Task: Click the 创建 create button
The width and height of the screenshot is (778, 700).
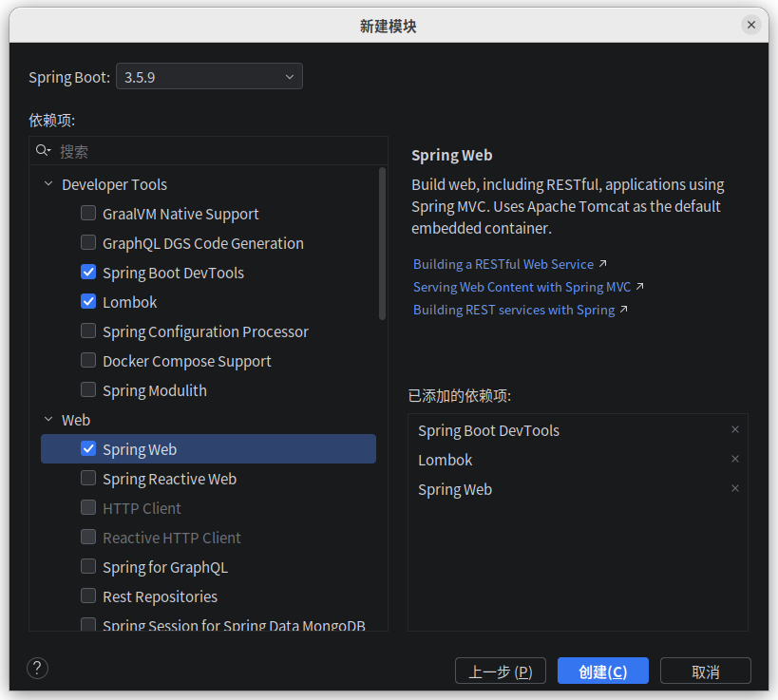Action: (603, 672)
